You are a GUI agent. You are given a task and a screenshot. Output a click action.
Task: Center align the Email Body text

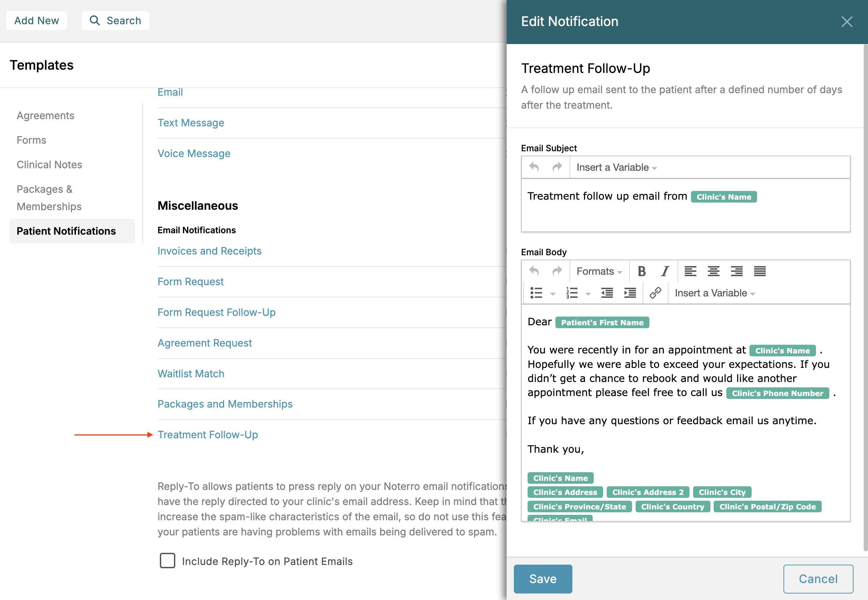713,271
